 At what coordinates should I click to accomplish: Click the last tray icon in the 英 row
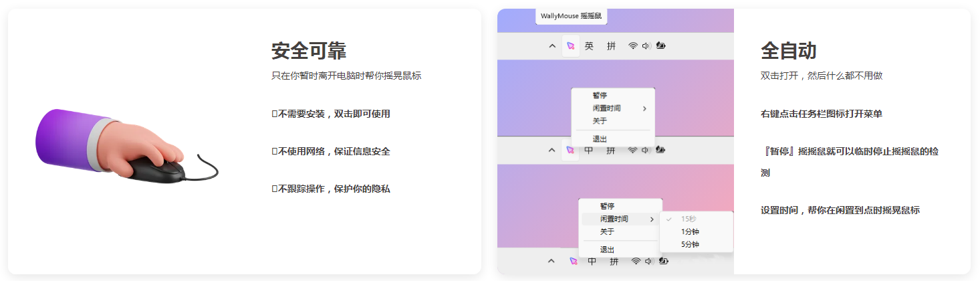[x=660, y=46]
